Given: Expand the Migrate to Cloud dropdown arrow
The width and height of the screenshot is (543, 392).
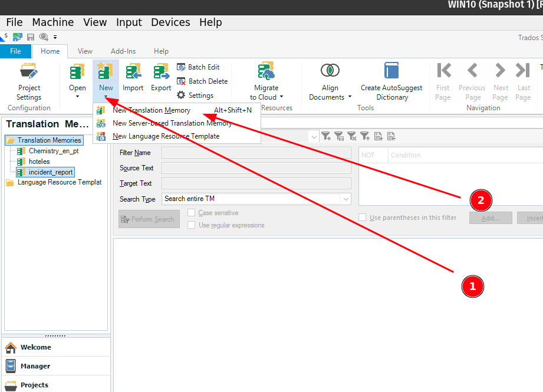Looking at the screenshot, I should click(x=281, y=97).
